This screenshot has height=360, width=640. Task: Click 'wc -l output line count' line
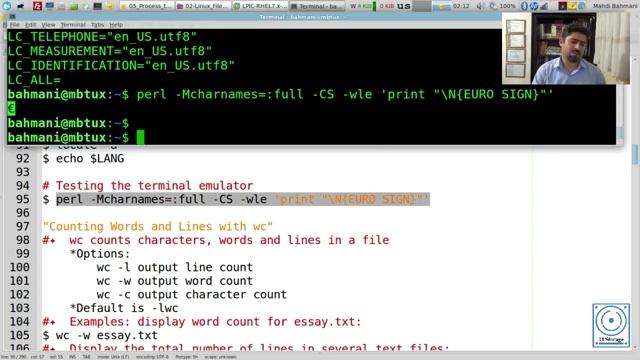(175, 267)
